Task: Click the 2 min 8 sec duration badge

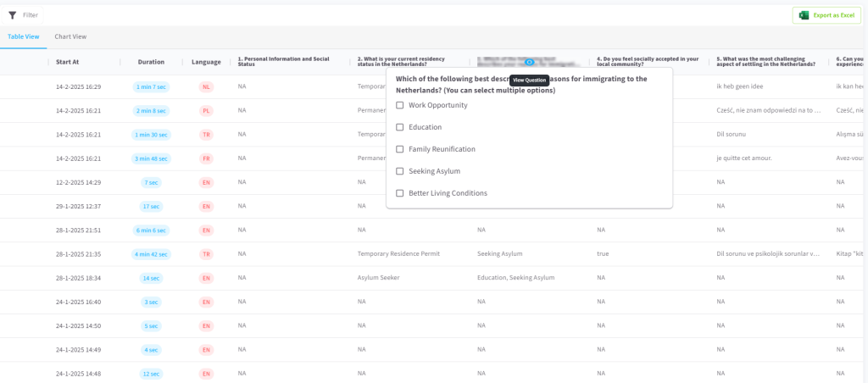Action: click(x=151, y=111)
